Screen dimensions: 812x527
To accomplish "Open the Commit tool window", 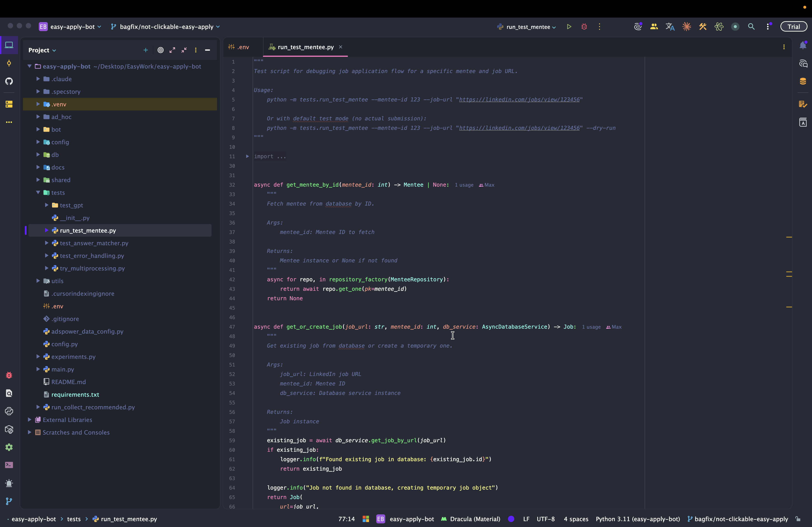I will (9, 63).
